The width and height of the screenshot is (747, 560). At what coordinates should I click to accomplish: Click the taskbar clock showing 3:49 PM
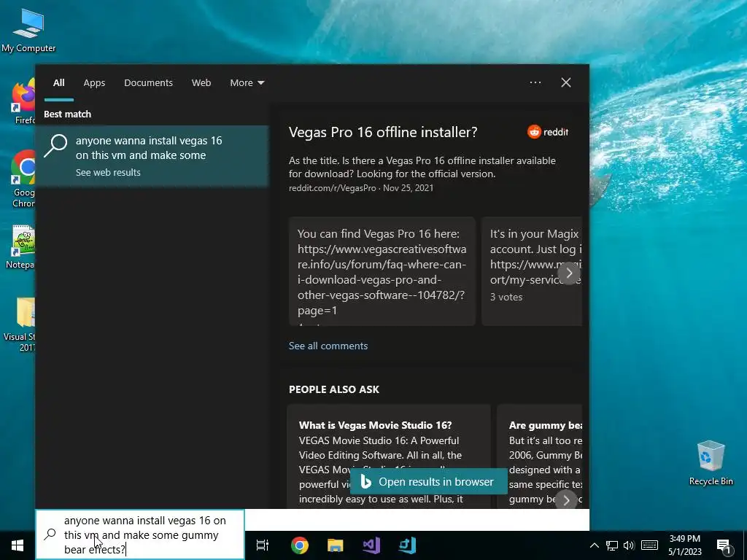coord(684,545)
